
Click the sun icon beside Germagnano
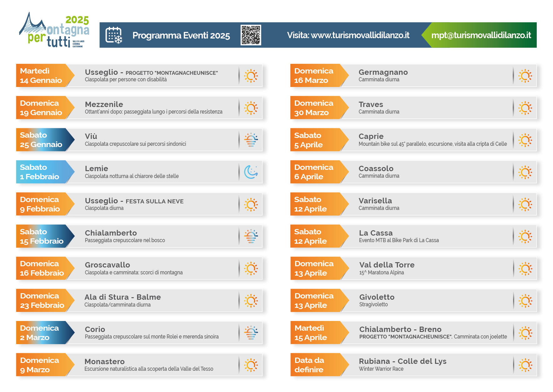coord(525,76)
